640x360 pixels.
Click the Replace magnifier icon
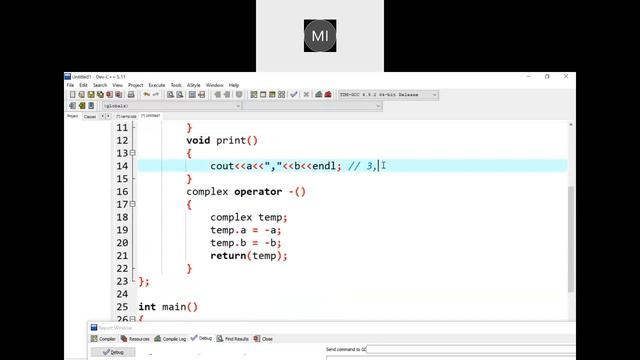180,95
